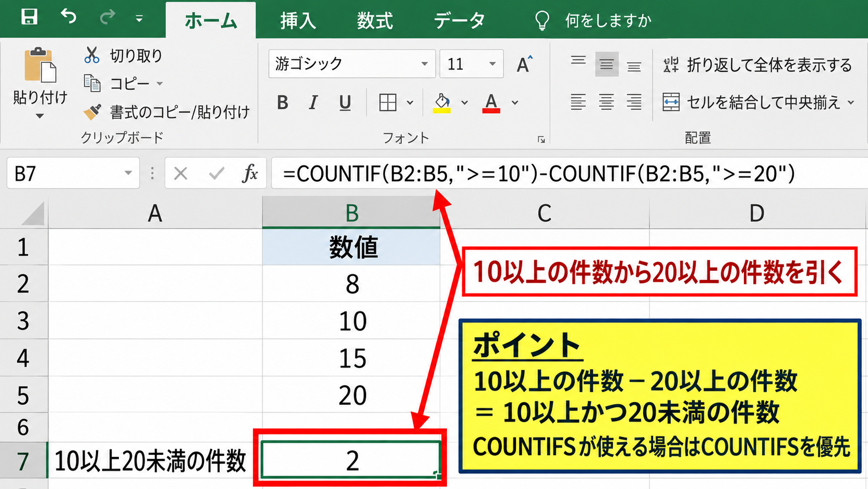Select 書式のコピー/貼り付け format painter
This screenshot has height=489, width=868.
167,112
